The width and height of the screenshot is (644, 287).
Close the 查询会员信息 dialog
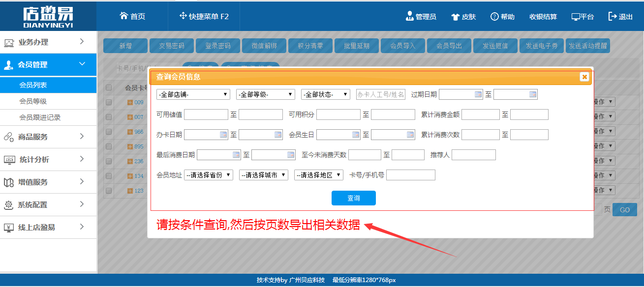584,77
